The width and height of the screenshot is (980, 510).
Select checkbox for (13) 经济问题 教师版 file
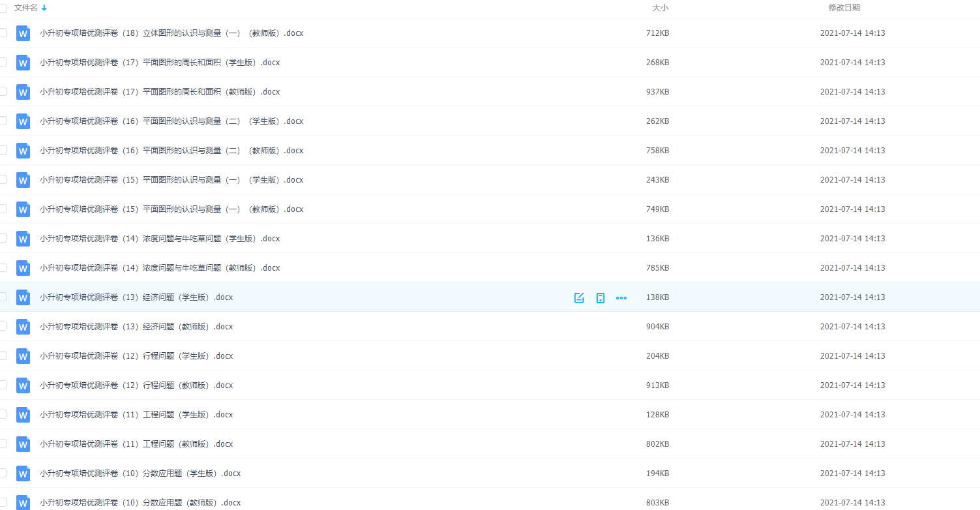[x=3, y=326]
